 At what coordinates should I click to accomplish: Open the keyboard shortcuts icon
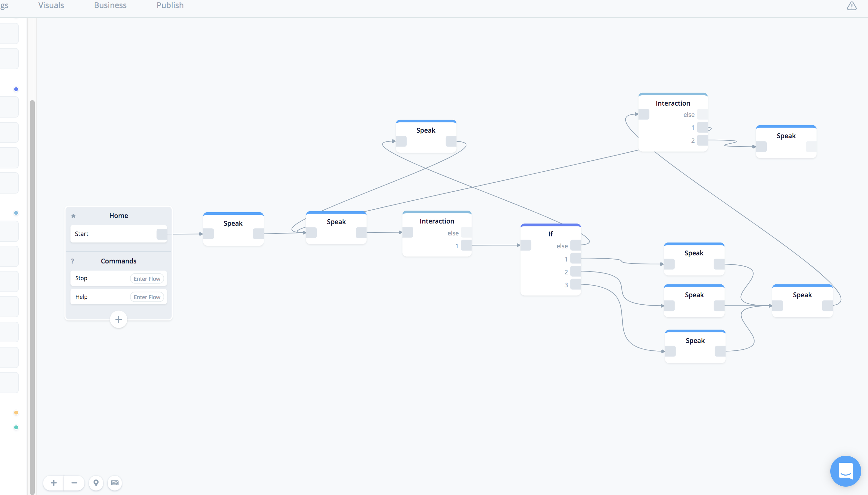[x=115, y=483]
